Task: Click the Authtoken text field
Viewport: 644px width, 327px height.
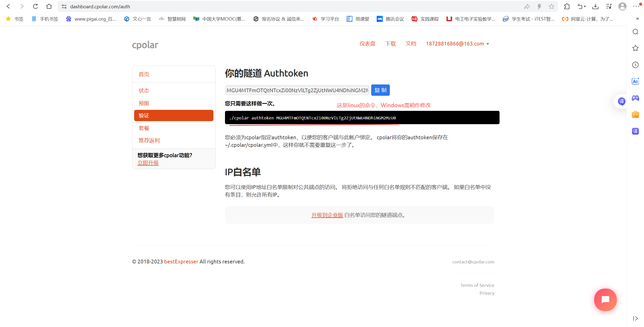Action: click(297, 90)
